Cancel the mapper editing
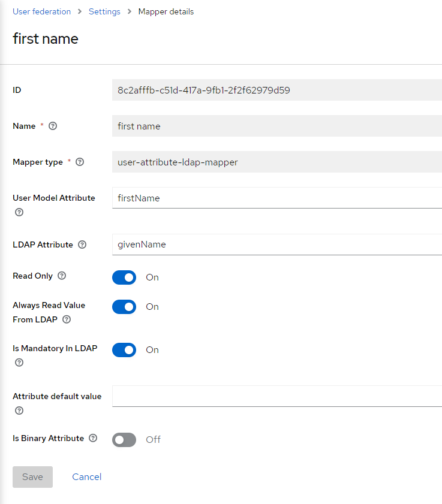Screen dimensions: 442x504 click(87, 477)
